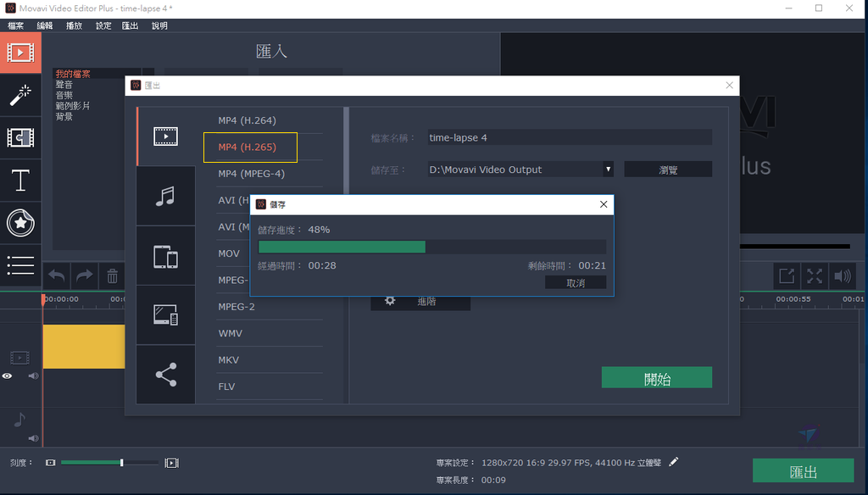Click zoom-out icon beside scale slider

(50, 462)
